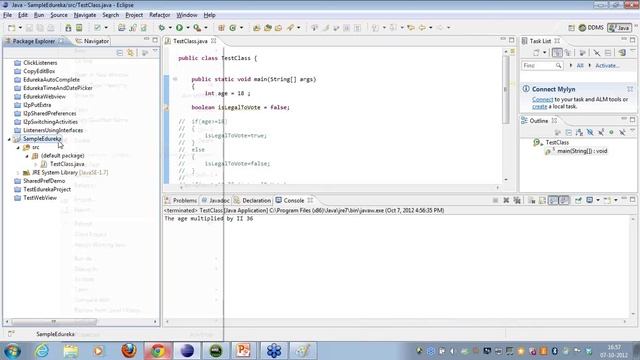Image resolution: width=640 pixels, height=360 pixels.
Task: Expand the TestClass.java tree node
Action: tap(36, 164)
